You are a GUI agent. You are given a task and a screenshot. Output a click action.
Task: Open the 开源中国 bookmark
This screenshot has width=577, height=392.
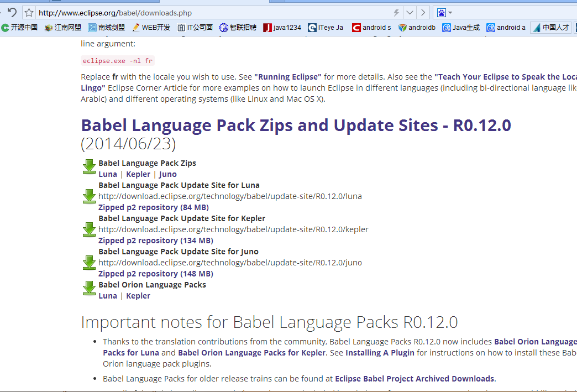19,28
